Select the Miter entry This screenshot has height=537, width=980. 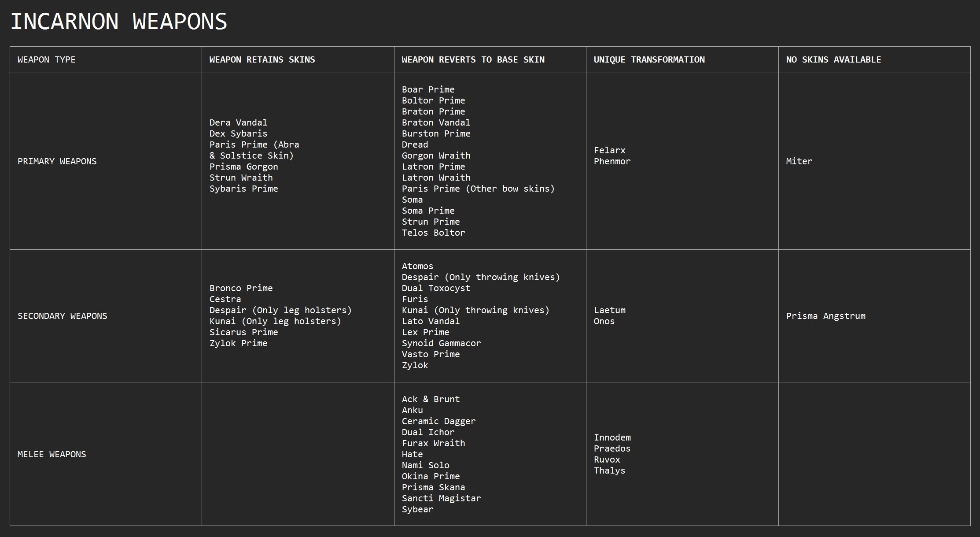tap(799, 161)
